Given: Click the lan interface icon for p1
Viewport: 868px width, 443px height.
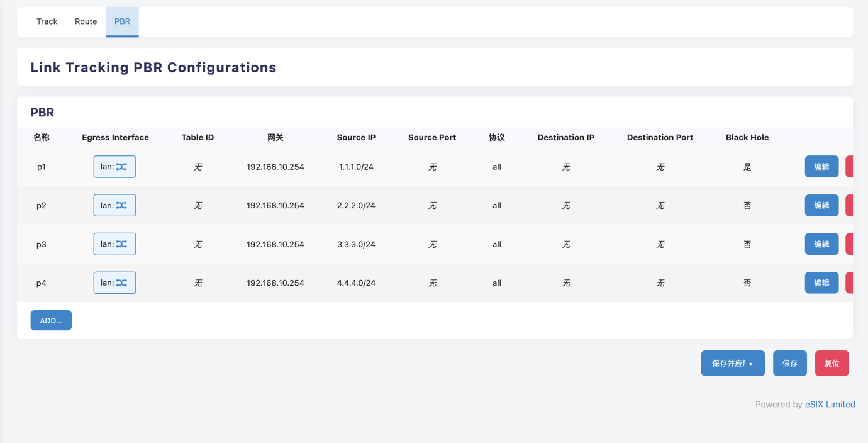Looking at the screenshot, I should click(121, 167).
